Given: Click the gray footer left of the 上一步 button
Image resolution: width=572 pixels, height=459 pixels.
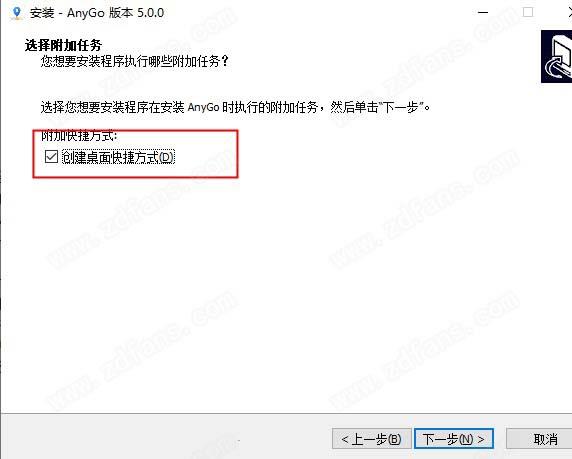Looking at the screenshot, I should 166,438.
